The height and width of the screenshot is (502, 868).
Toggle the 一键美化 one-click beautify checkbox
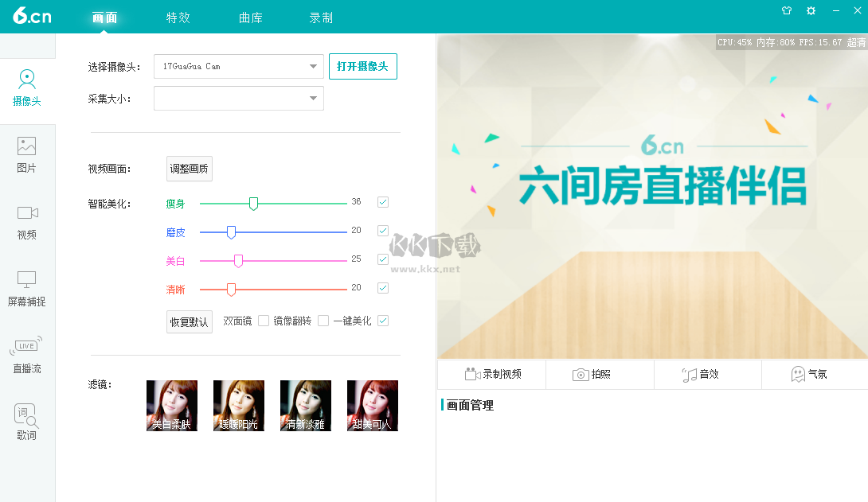point(382,321)
